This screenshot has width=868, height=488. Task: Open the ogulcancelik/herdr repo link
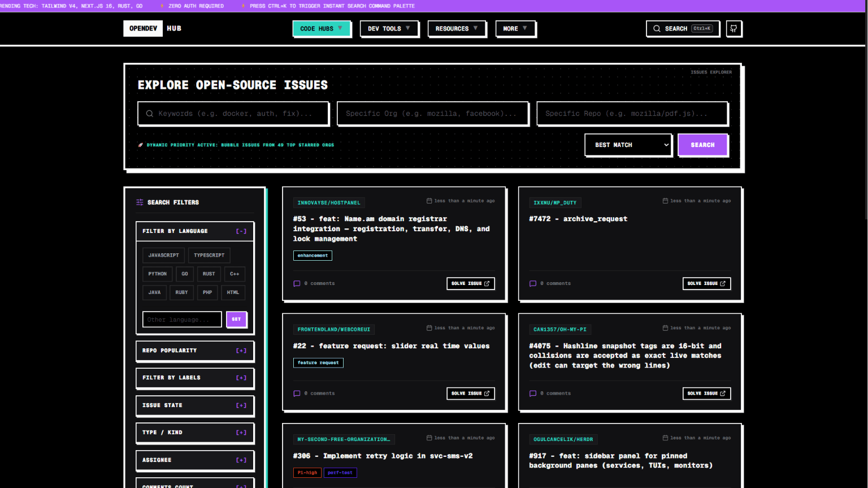tap(563, 439)
